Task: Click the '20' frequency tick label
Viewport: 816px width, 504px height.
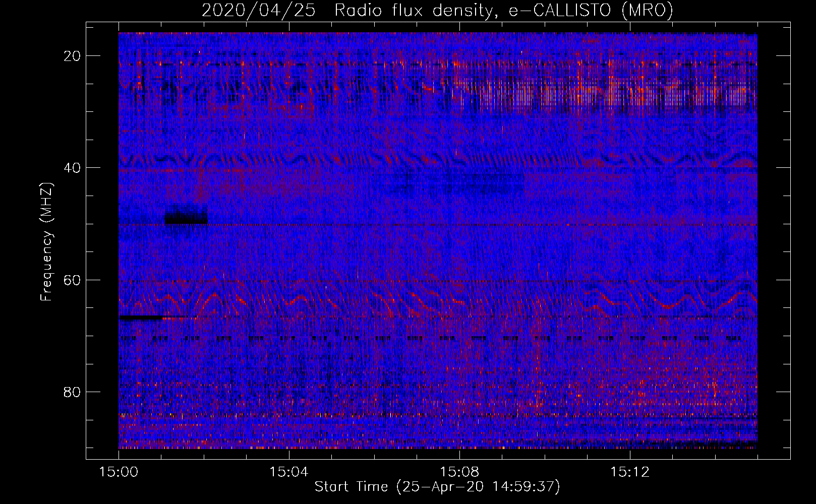Action: point(73,56)
